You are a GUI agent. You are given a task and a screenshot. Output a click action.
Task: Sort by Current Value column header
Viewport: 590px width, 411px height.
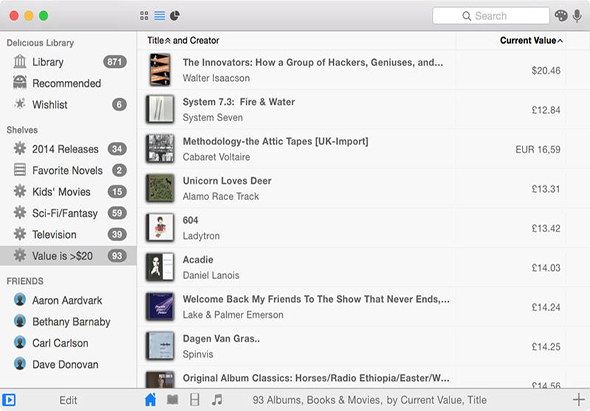pos(531,41)
